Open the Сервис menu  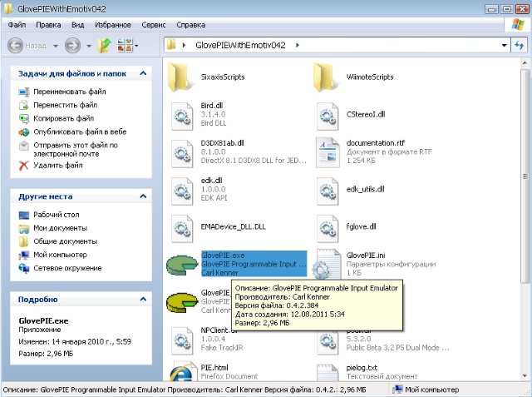pos(154,25)
